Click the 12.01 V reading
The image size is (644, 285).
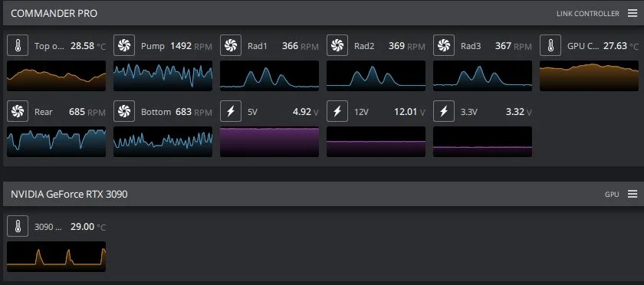(x=410, y=112)
